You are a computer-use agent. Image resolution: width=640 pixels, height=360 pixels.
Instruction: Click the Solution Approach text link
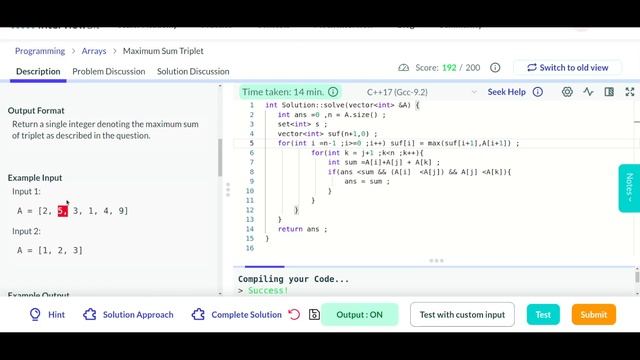pos(138,315)
